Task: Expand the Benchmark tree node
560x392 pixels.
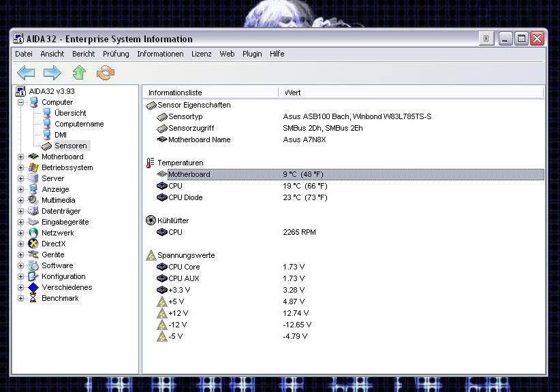Action: [x=20, y=298]
